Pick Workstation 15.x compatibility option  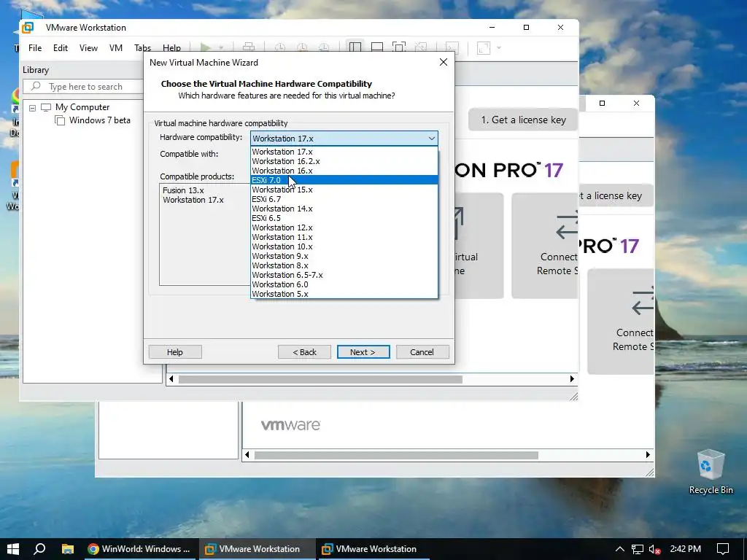(344, 190)
